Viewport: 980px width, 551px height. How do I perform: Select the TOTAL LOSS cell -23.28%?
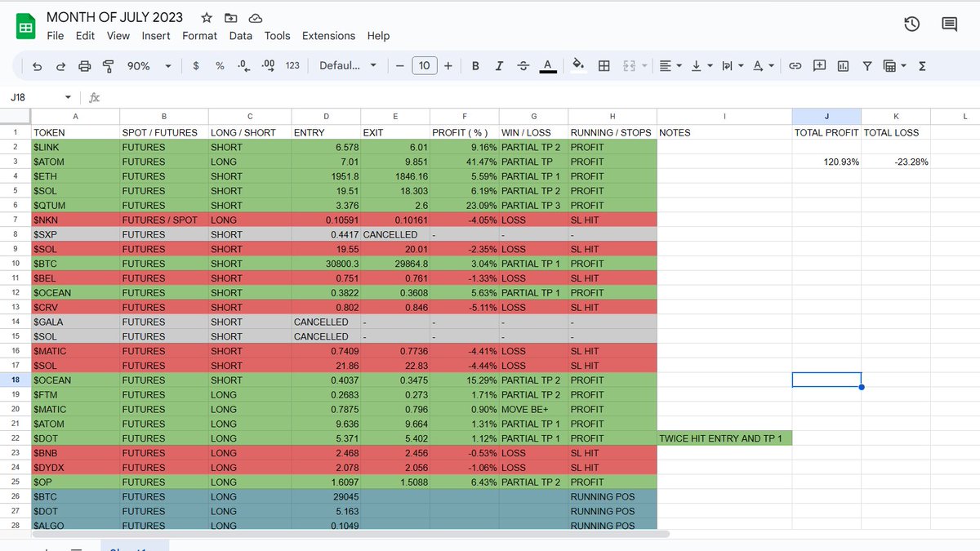pyautogui.click(x=896, y=162)
